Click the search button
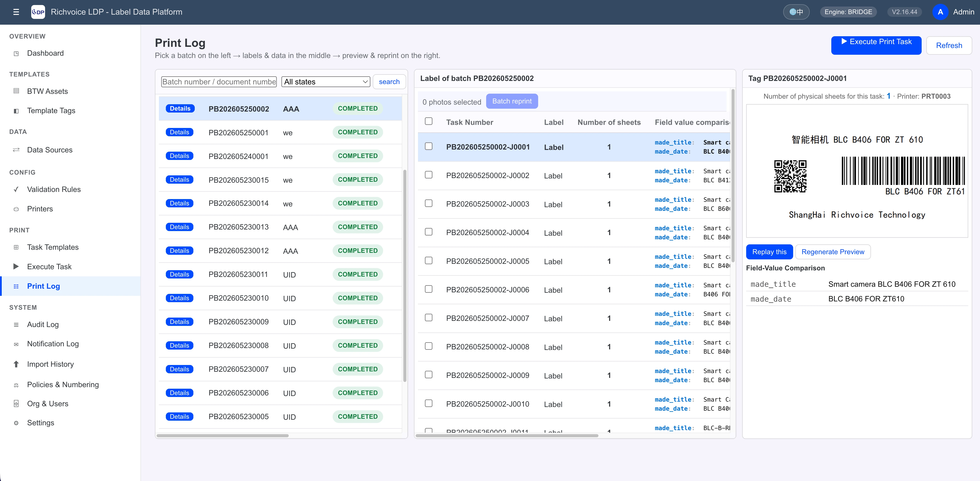This screenshot has height=481, width=980. (389, 82)
